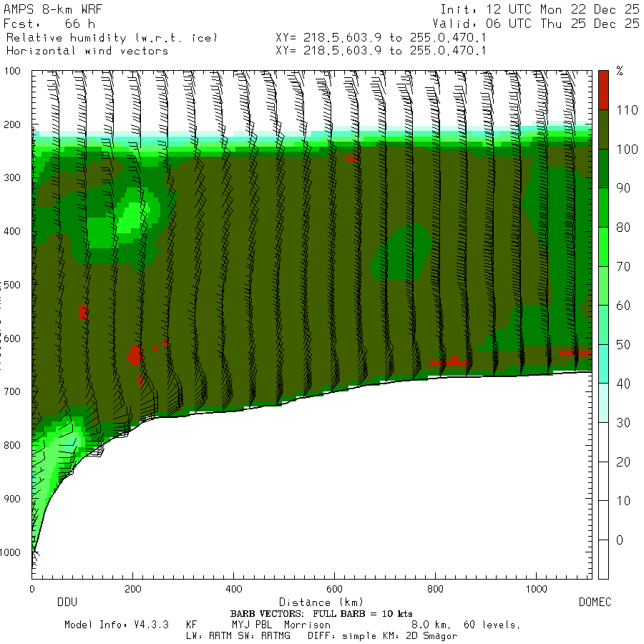Click the 'Fcst: 66 h' forecast label

(49, 24)
